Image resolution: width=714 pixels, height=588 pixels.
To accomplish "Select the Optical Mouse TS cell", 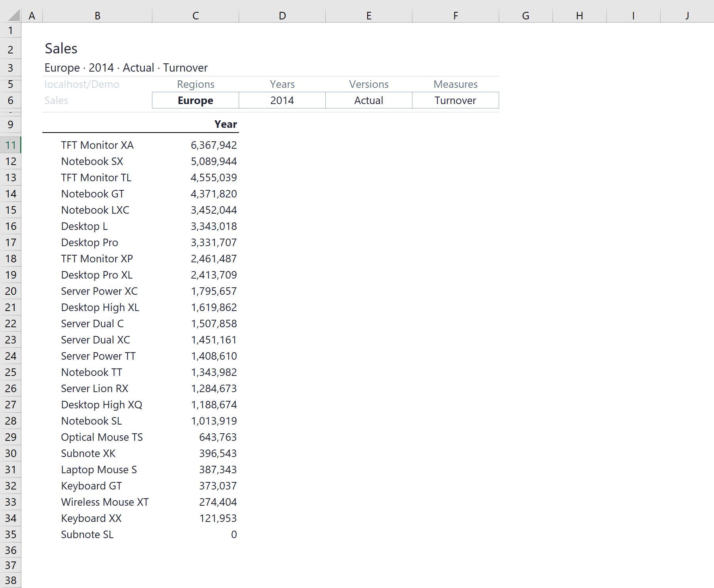I will (x=97, y=437).
